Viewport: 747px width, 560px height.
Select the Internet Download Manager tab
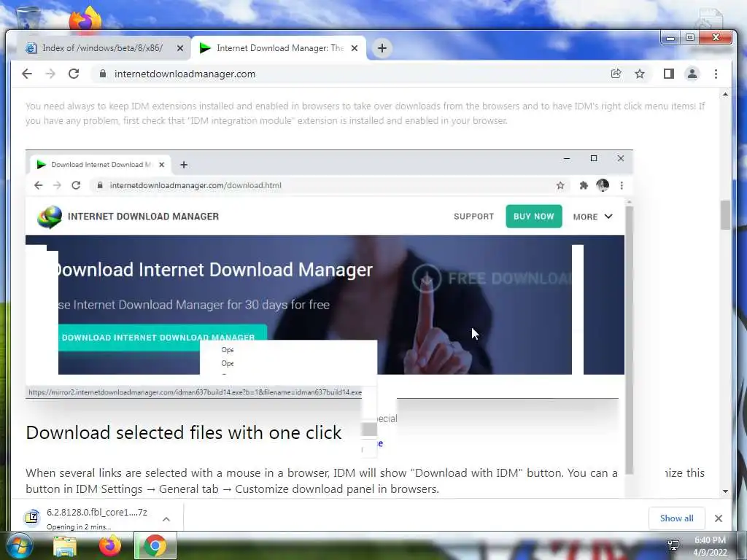(x=279, y=48)
